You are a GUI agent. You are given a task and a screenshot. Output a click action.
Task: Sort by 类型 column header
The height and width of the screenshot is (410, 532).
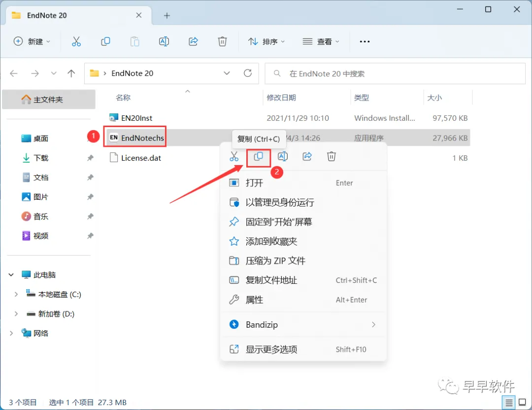(x=362, y=98)
